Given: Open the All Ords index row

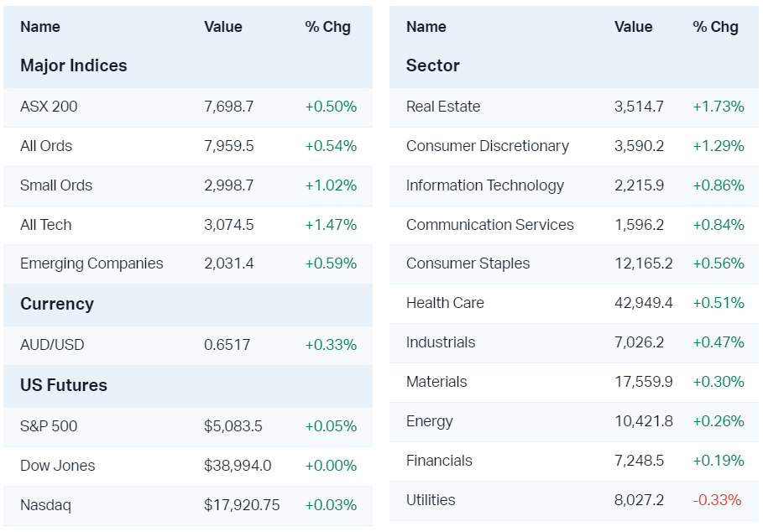Looking at the screenshot, I should point(46,146).
